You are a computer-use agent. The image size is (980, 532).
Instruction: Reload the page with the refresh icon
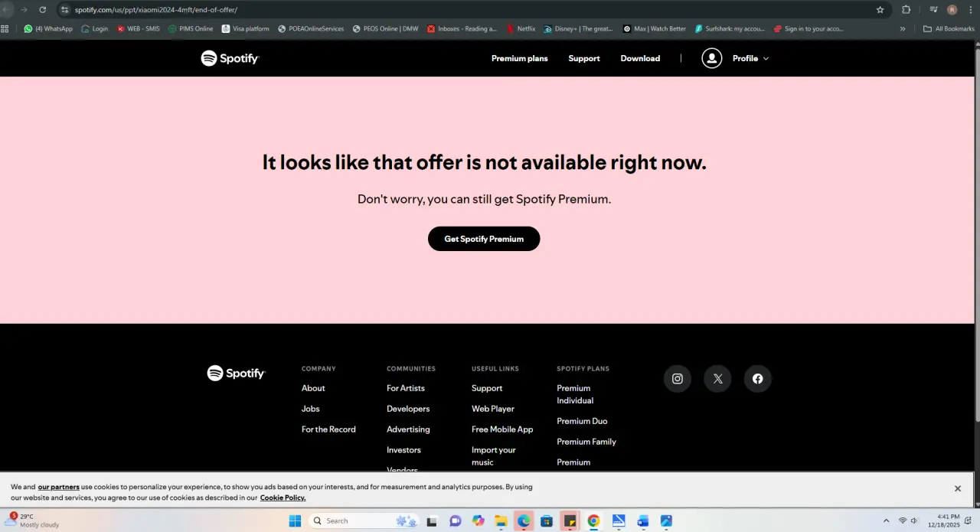42,9
